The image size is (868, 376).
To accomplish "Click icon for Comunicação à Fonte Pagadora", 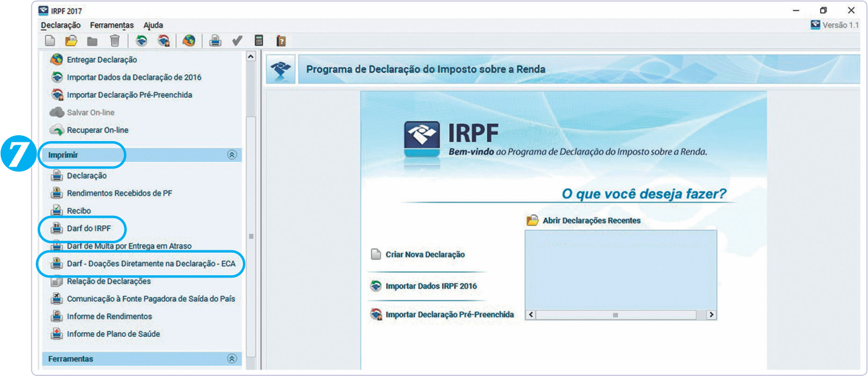I will pyautogui.click(x=57, y=299).
